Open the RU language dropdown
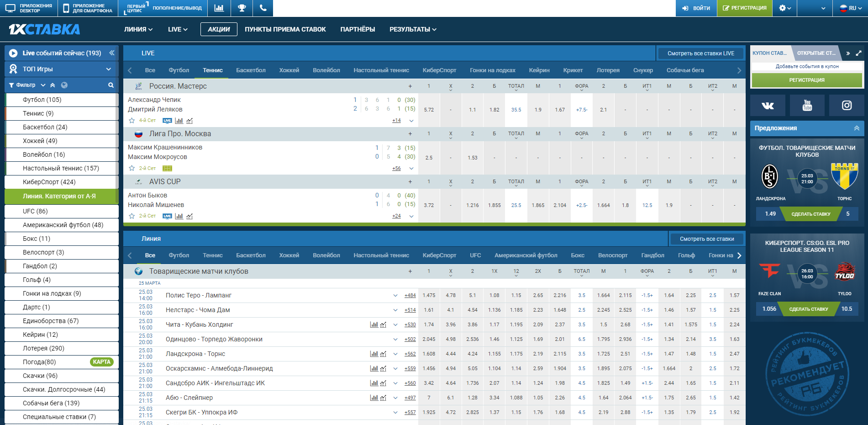868x425 pixels. pyautogui.click(x=851, y=8)
